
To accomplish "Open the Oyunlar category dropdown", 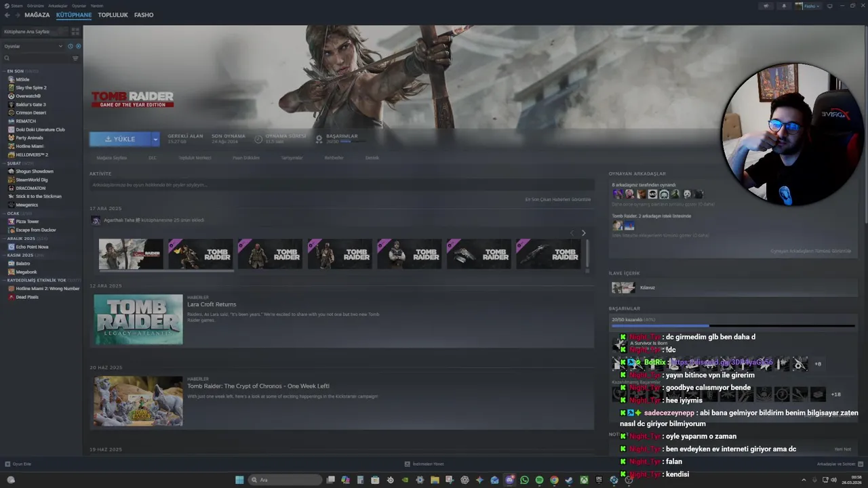I will click(x=33, y=46).
